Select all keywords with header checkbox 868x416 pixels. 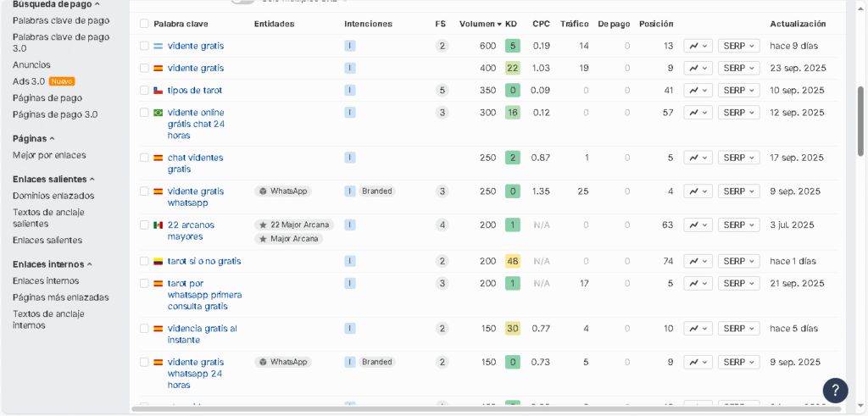tap(144, 24)
